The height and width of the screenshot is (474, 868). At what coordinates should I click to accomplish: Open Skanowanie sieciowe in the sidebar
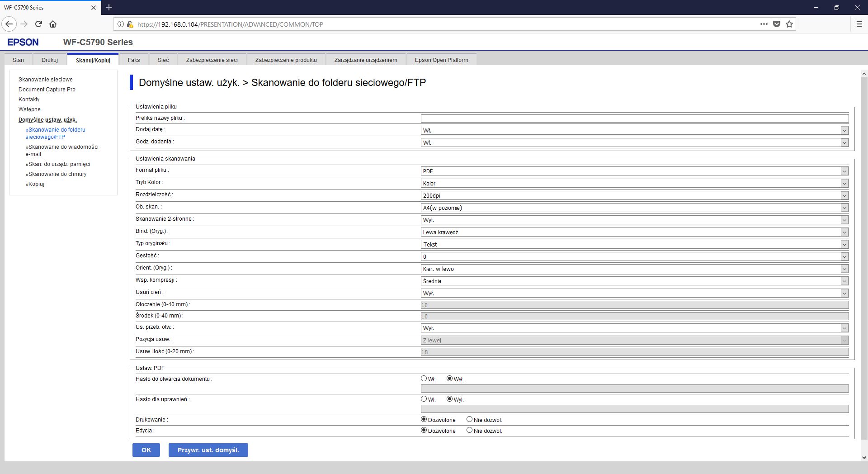(46, 80)
